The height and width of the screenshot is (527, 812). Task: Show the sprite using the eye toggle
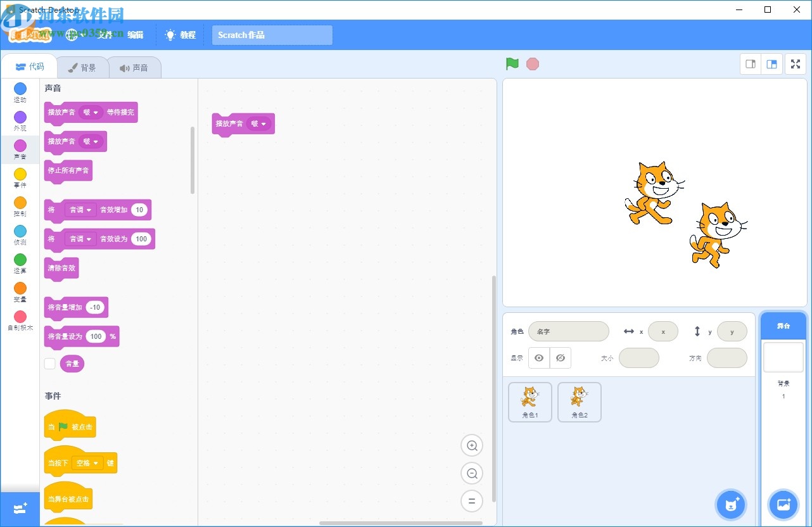pyautogui.click(x=538, y=358)
